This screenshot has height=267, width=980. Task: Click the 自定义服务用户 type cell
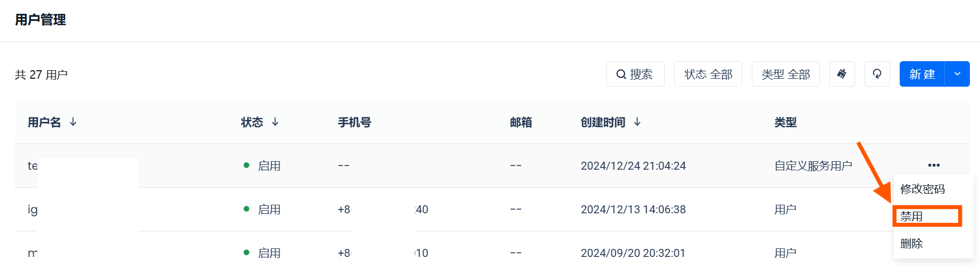coord(813,166)
